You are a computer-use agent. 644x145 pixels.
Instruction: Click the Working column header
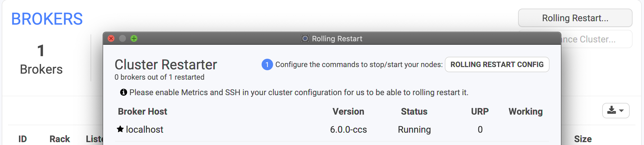coord(526,111)
